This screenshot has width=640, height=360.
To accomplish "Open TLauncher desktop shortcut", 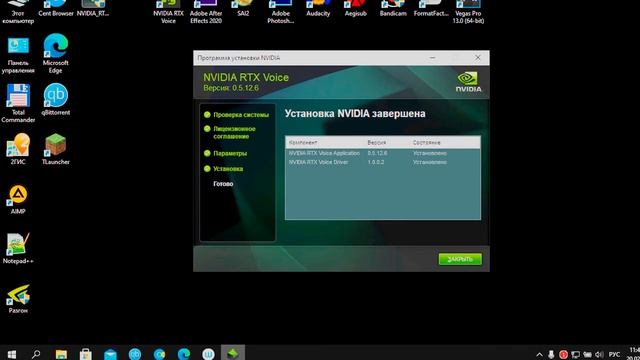I will [56, 149].
